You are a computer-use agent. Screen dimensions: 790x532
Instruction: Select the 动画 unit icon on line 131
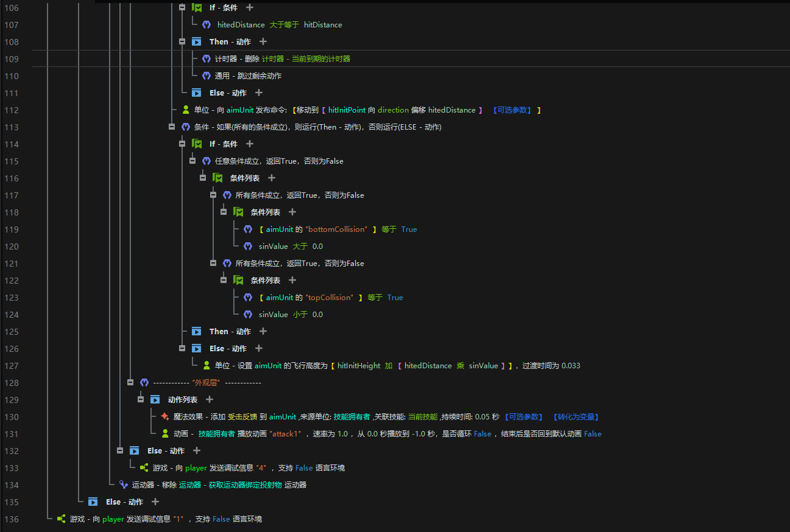pos(165,434)
